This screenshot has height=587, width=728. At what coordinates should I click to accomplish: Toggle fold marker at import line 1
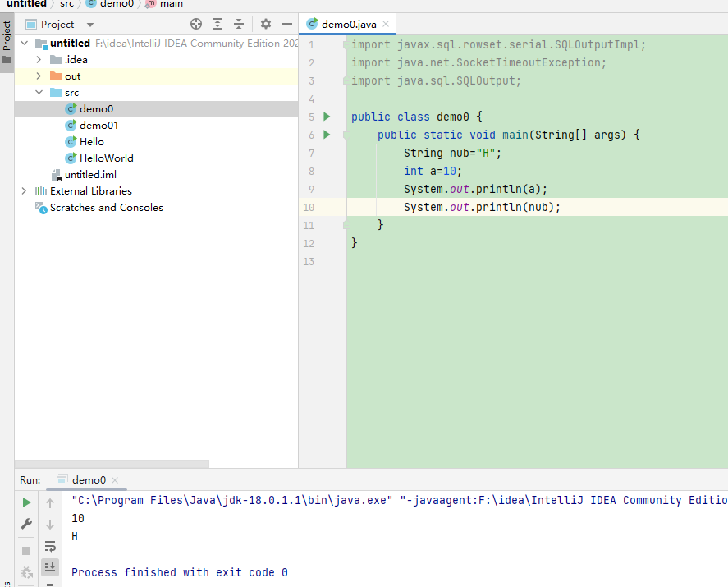pyautogui.click(x=346, y=44)
